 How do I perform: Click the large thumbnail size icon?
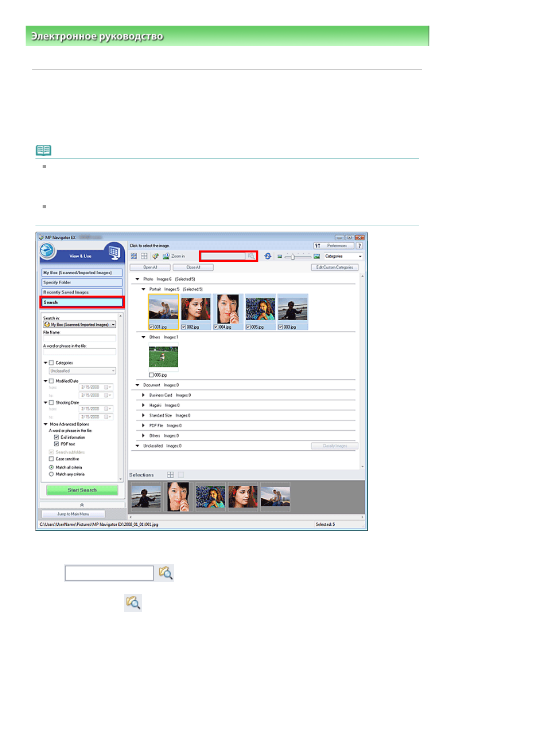317,256
